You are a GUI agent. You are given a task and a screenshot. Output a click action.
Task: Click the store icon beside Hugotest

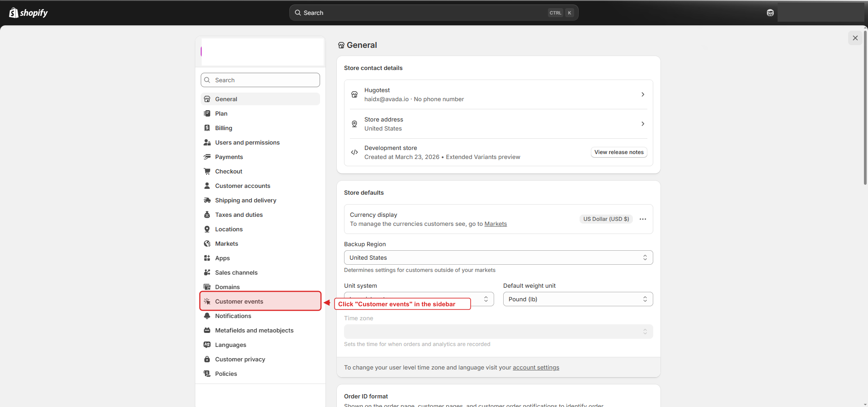click(354, 94)
